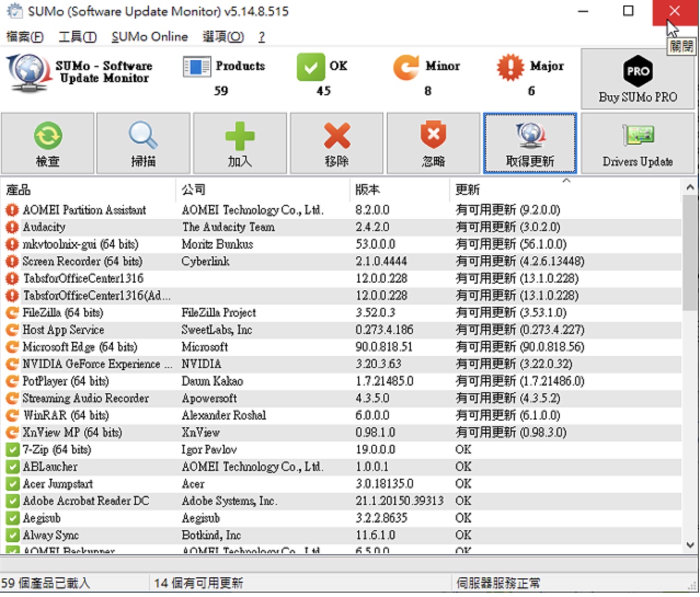Click the green OK checkmark summary icon
Screen dimensions: 700x597
click(x=311, y=67)
